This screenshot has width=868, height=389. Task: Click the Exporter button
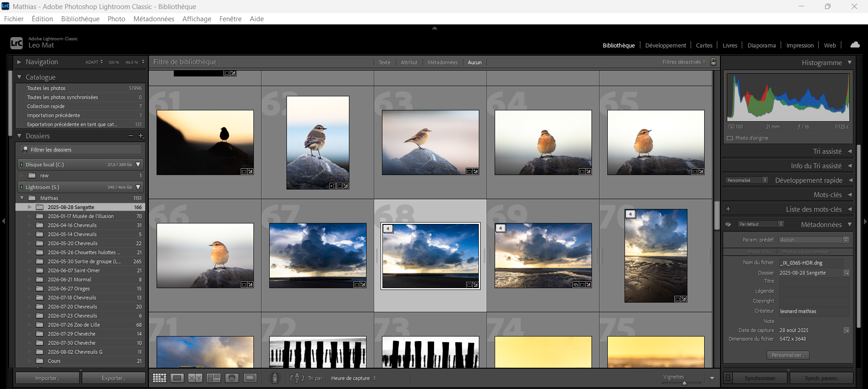coord(114,378)
